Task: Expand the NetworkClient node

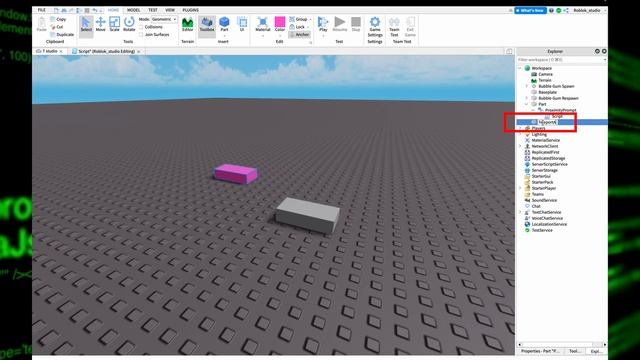Action: (520, 146)
